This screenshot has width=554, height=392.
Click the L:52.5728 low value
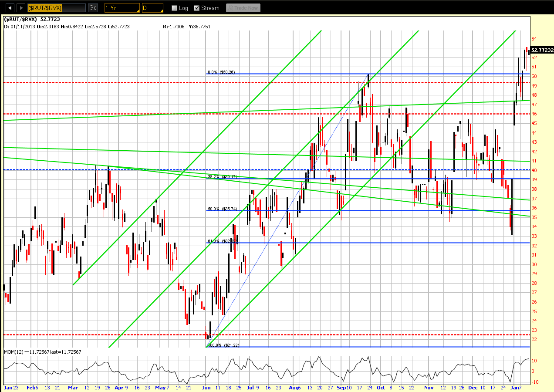(x=96, y=27)
